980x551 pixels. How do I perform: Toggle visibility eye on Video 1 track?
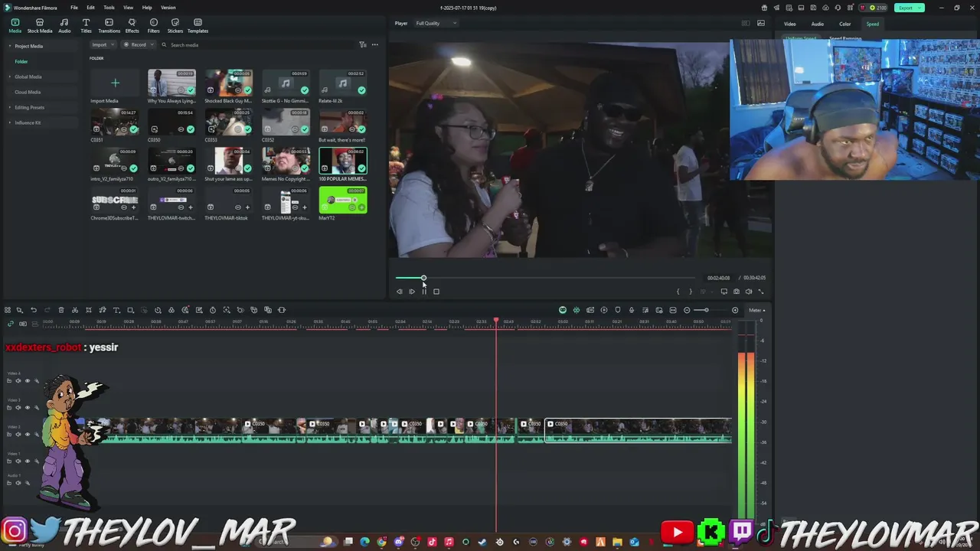28,461
